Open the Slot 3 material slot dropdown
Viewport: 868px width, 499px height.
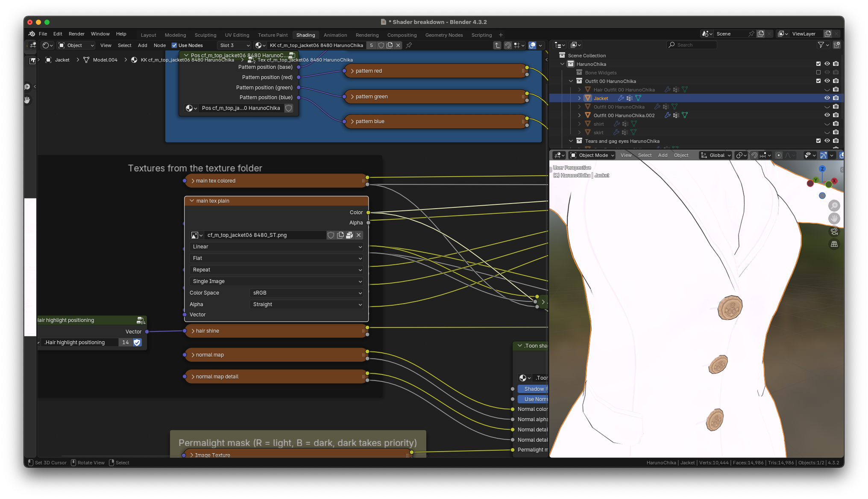tap(234, 45)
